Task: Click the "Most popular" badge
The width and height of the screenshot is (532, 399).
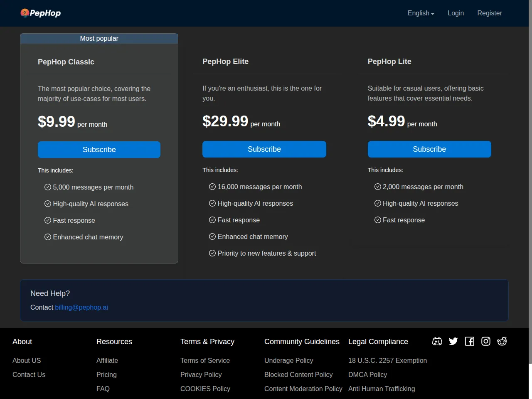Action: point(99,39)
